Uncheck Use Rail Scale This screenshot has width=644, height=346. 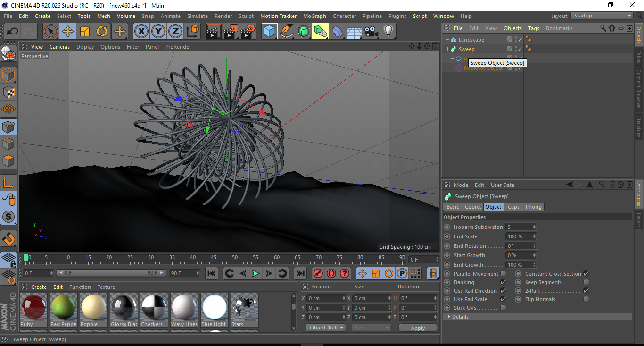[503, 299]
